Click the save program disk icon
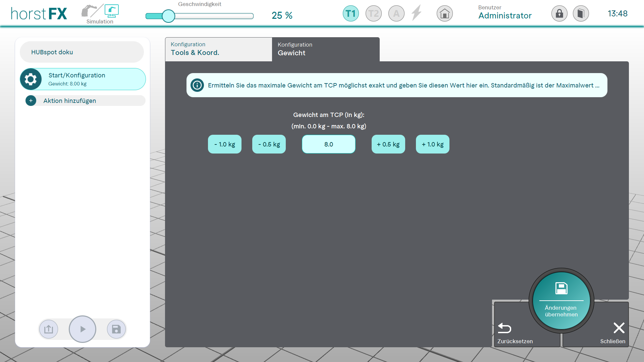 point(116,329)
